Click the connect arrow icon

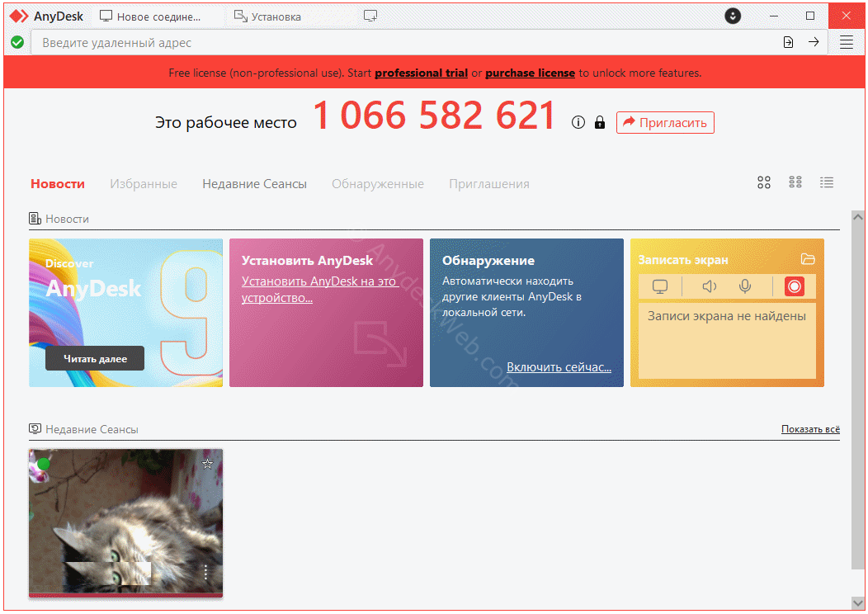point(814,42)
